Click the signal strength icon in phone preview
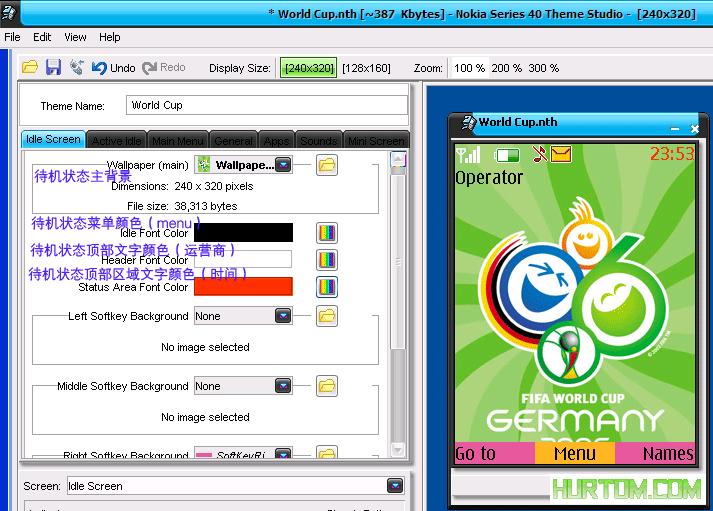 [468, 155]
